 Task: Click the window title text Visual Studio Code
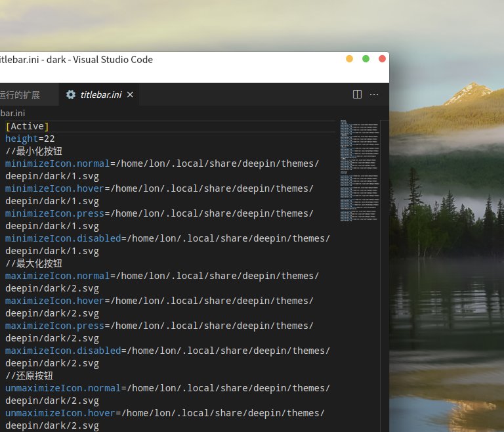pos(113,60)
